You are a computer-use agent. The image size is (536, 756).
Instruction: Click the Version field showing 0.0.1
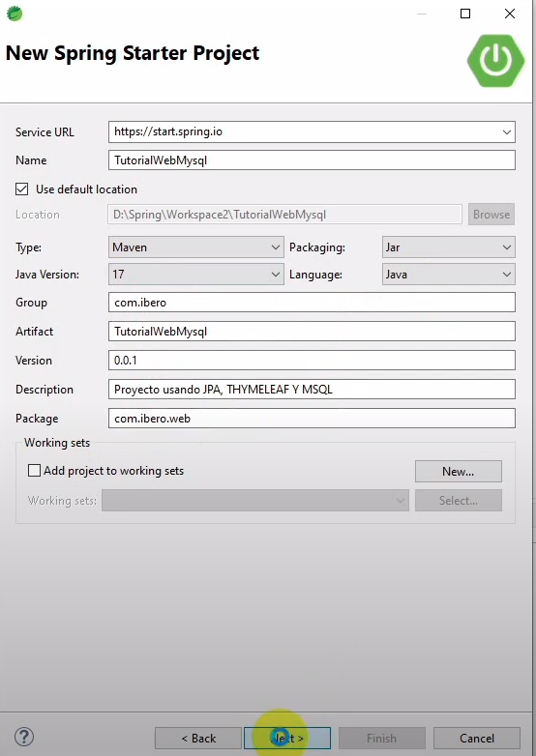point(312,361)
